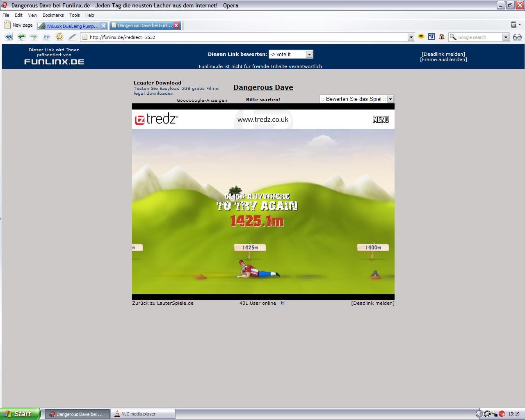Show hidden tray icons arrow
Screen dimensions: 525x420
(479, 414)
